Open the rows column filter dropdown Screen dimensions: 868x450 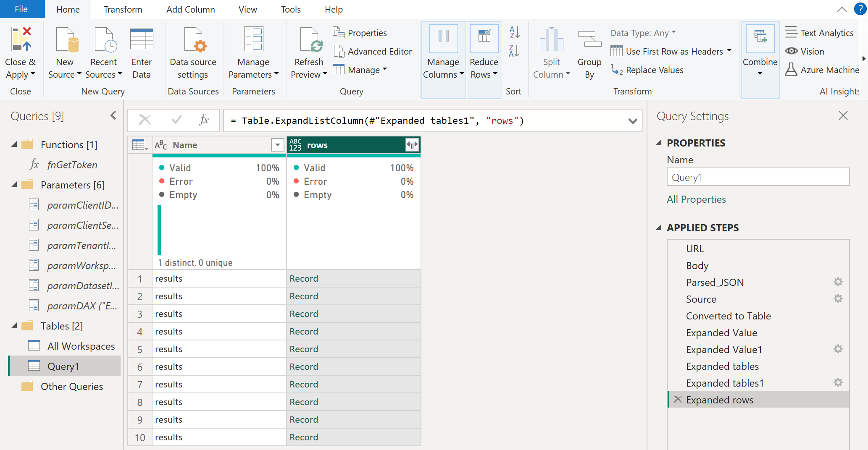[x=412, y=145]
